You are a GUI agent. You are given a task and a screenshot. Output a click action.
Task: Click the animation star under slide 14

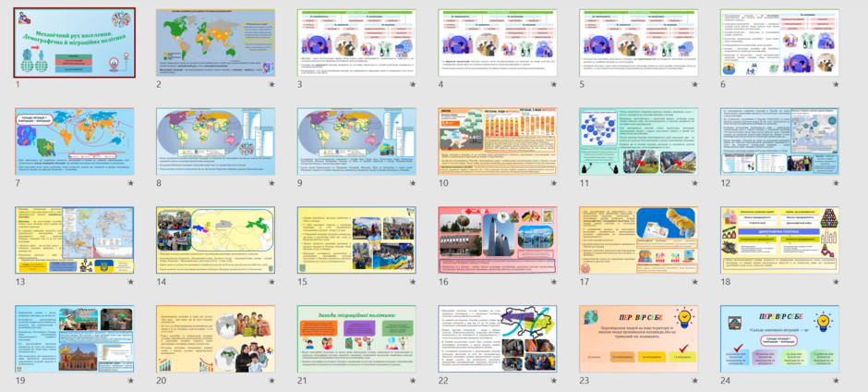click(x=271, y=282)
